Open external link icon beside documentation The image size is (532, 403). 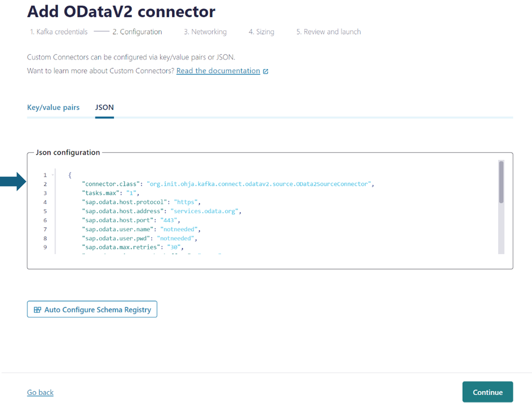[x=266, y=71]
